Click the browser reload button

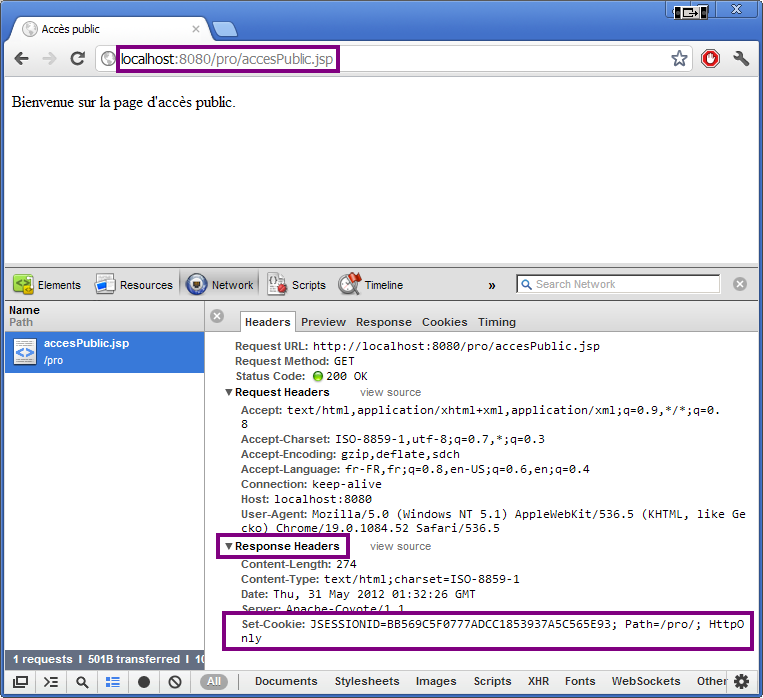pyautogui.click(x=77, y=59)
